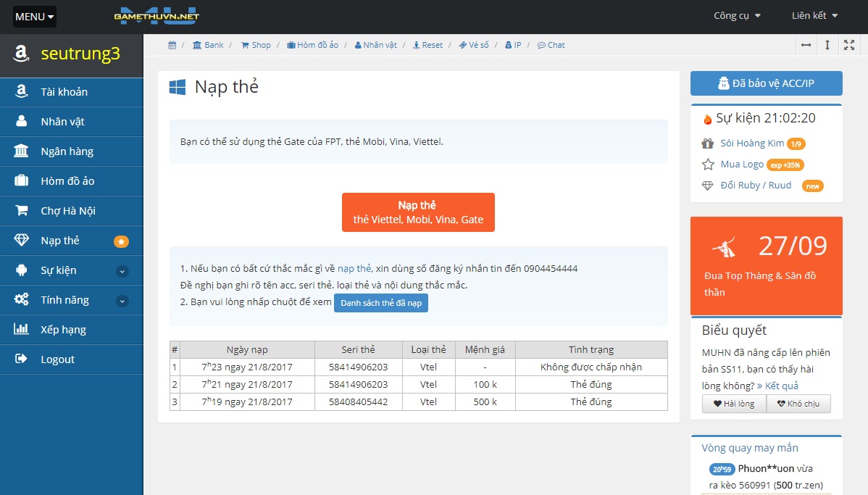Viewport: 868px width, 495px height.
Task: Click the orange Nạp thẻ button
Action: click(418, 212)
